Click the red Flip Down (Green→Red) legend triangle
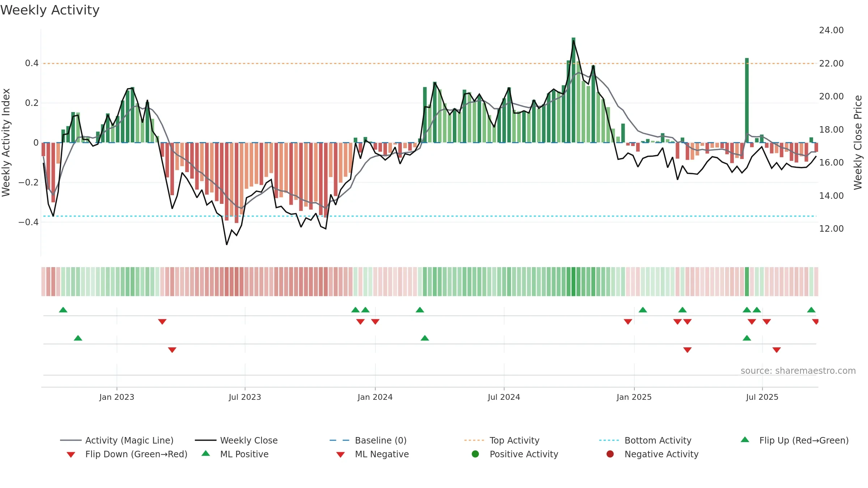Viewport: 868px width, 488px height. pos(71,454)
